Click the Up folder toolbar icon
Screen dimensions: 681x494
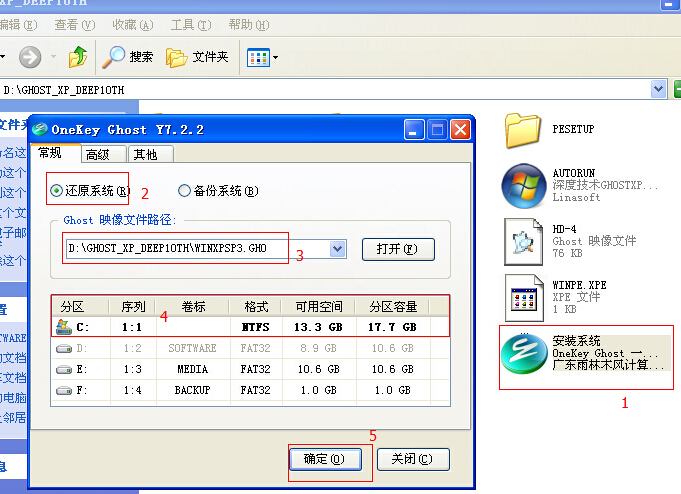(77, 57)
